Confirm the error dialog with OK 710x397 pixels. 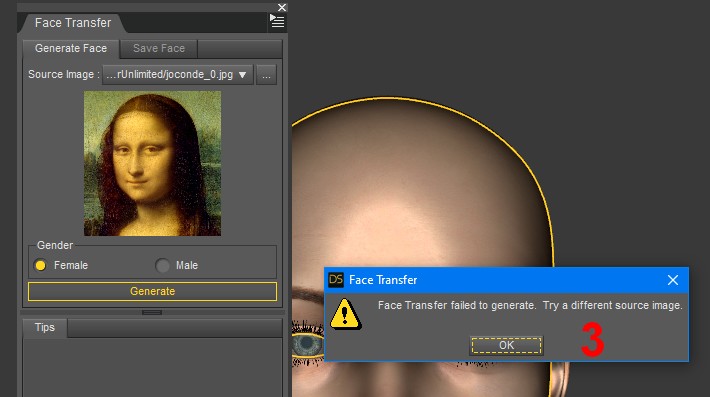tap(506, 345)
